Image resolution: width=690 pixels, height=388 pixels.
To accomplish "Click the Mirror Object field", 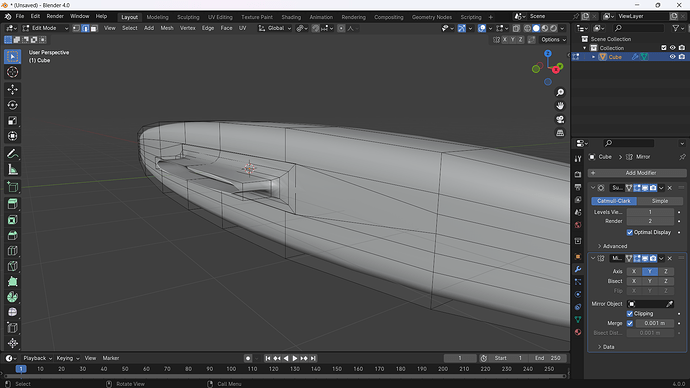I will click(x=650, y=304).
